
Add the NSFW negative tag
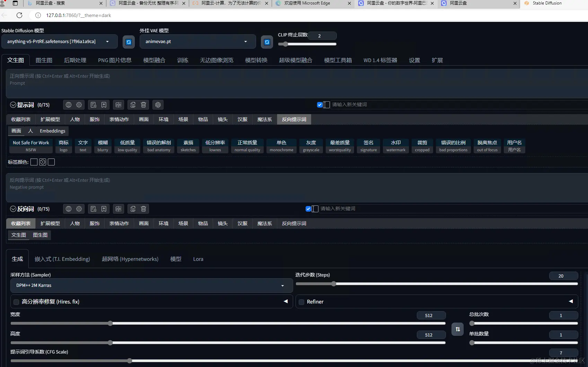(x=31, y=146)
